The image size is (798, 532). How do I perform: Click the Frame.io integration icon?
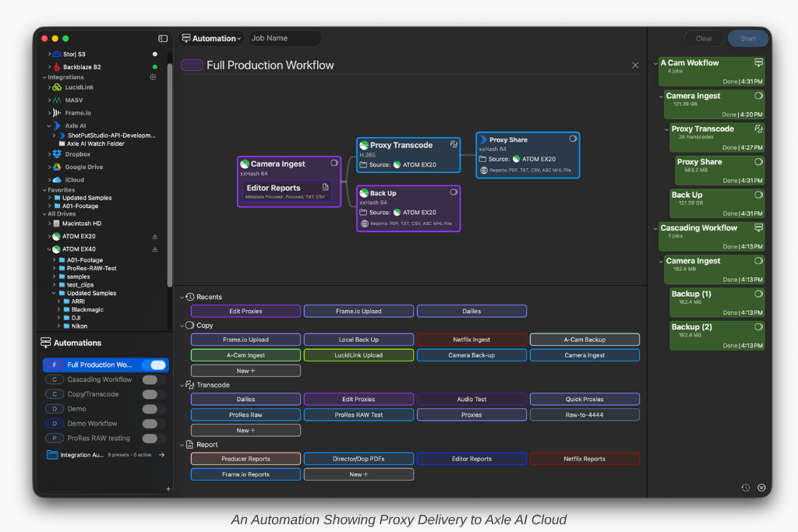pos(57,113)
